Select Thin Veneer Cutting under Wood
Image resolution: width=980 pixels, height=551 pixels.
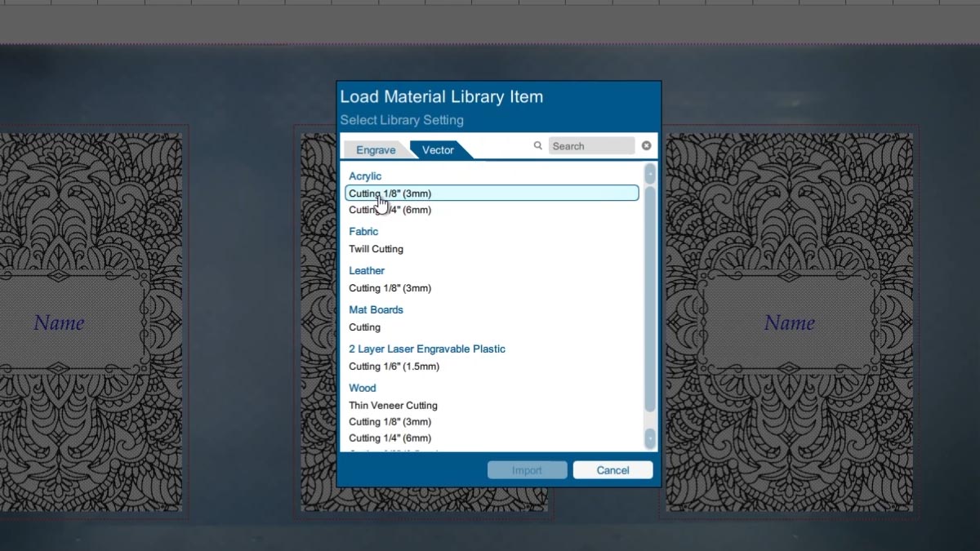pos(393,405)
